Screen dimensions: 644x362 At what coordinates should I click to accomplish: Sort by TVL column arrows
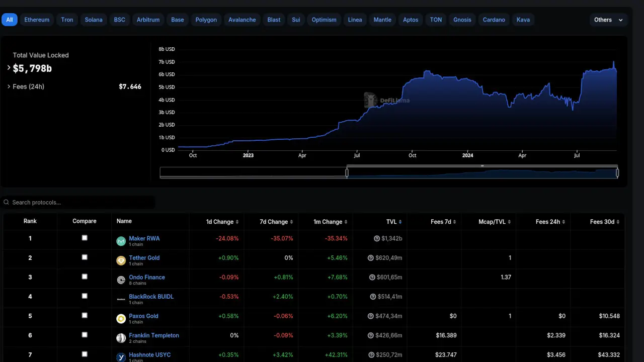coord(400,222)
